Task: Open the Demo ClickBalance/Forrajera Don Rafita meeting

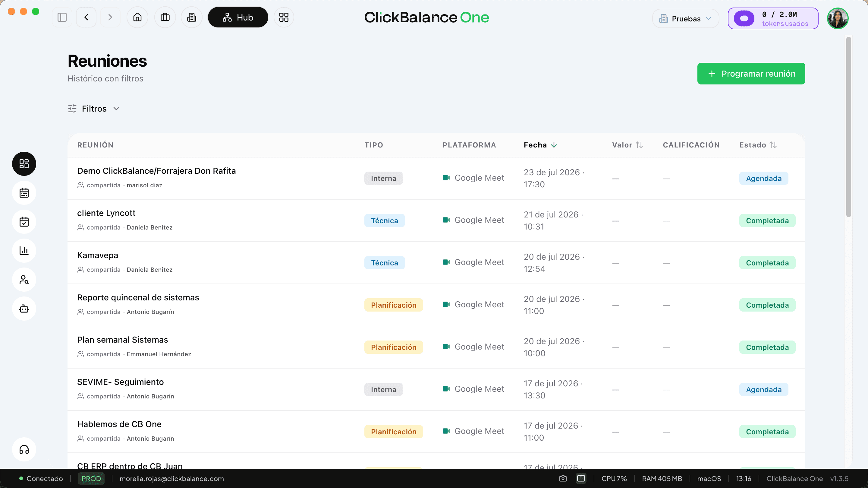Action: (x=156, y=171)
